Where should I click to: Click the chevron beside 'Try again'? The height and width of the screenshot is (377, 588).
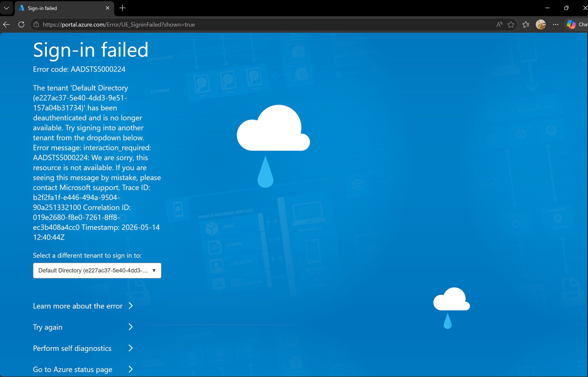pyautogui.click(x=131, y=327)
